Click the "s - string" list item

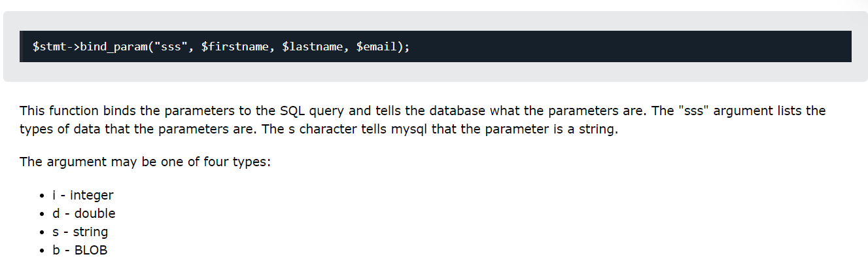(80, 232)
